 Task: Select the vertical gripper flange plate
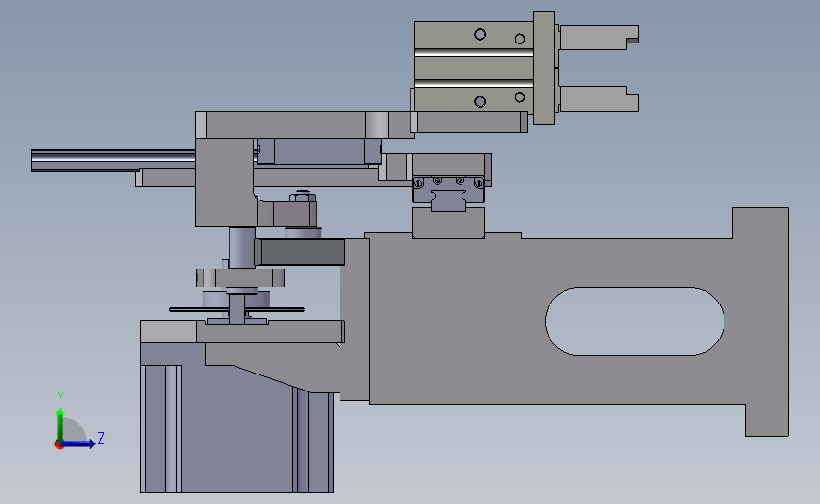click(544, 68)
